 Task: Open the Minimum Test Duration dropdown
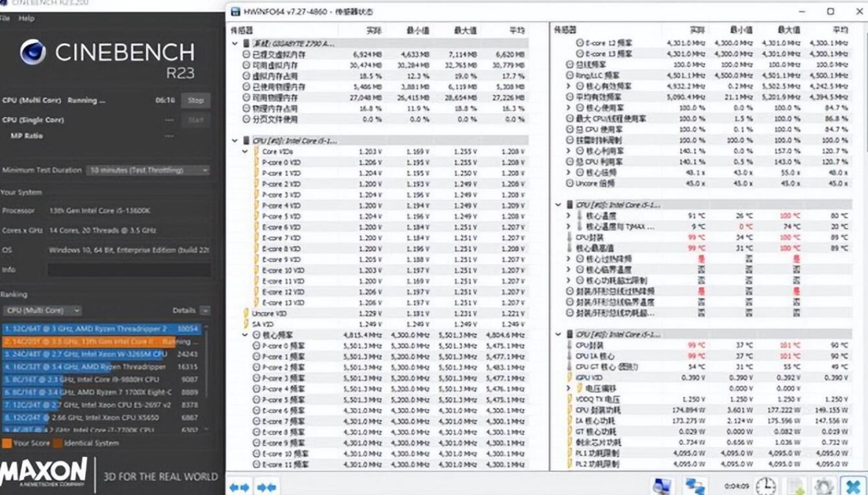(148, 170)
